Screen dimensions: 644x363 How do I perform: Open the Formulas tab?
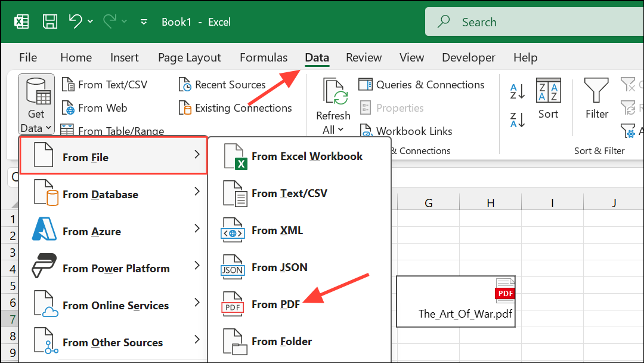(x=264, y=57)
